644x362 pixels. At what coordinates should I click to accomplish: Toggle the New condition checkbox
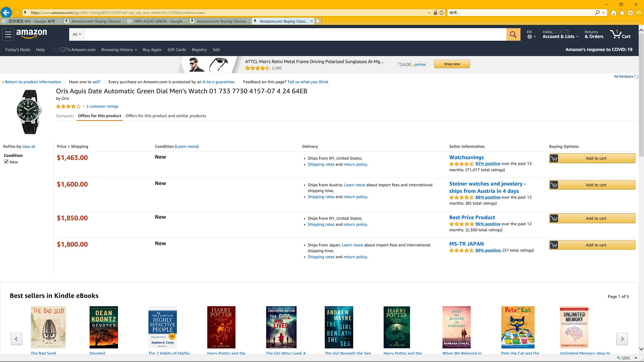coord(6,162)
